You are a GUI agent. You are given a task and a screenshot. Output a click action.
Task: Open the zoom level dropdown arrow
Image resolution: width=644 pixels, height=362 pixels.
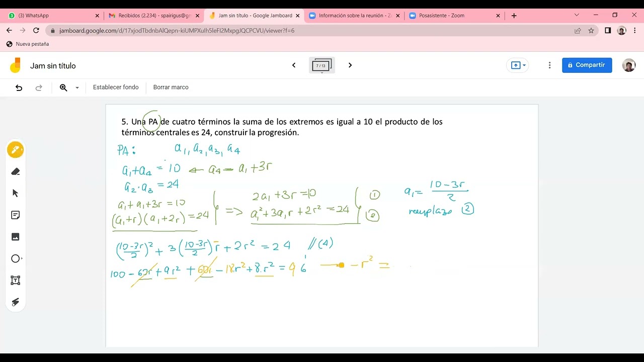[x=77, y=87]
